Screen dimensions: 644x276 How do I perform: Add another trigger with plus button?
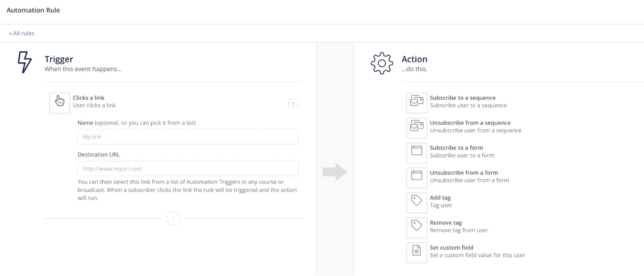[173, 218]
